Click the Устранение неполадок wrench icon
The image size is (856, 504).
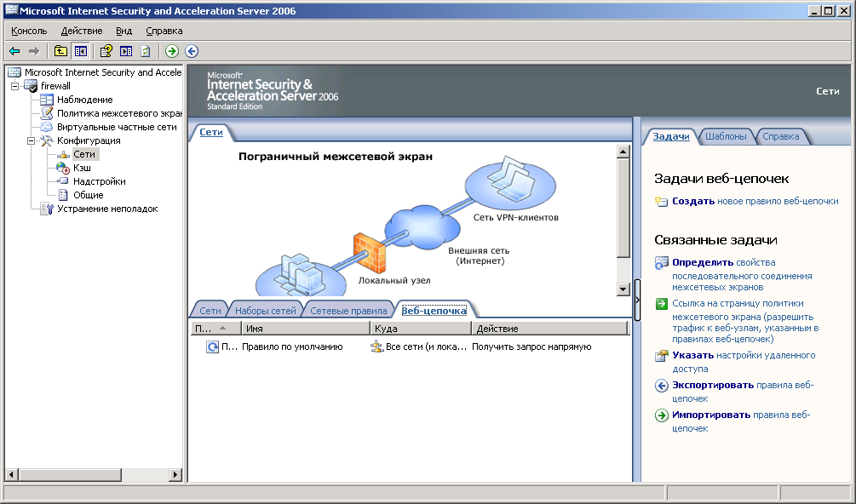[47, 209]
